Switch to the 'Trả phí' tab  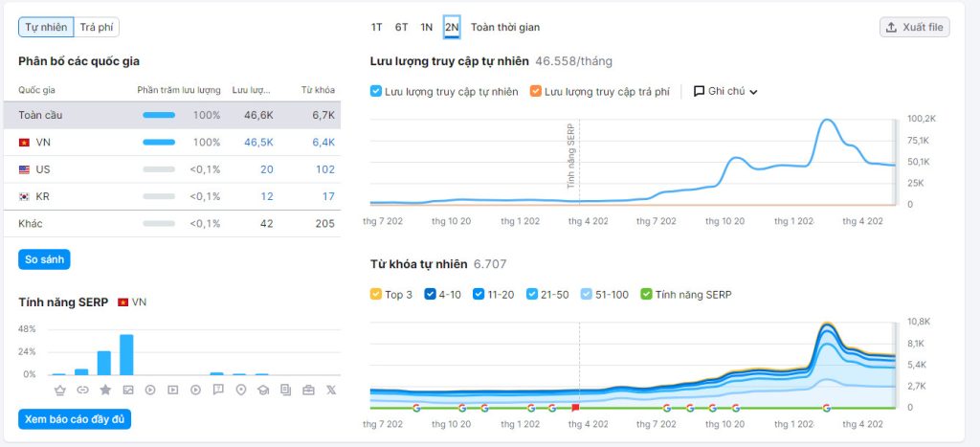pyautogui.click(x=98, y=27)
